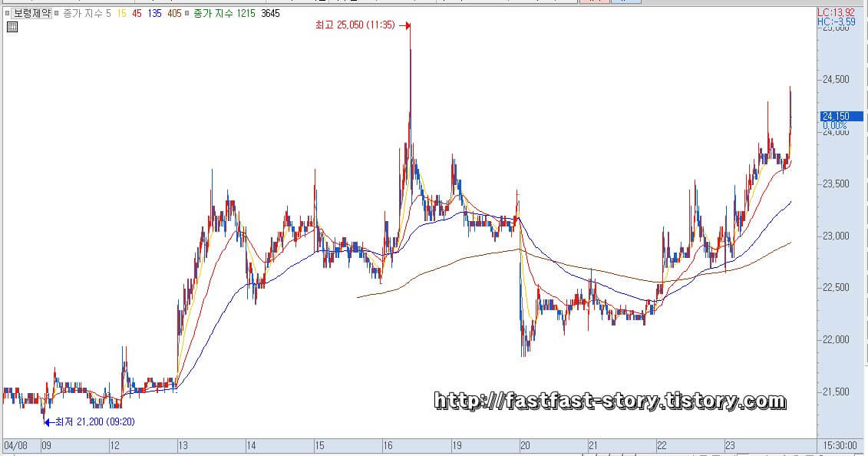
Task: Click the 14 date axis label
Action: tap(251, 445)
